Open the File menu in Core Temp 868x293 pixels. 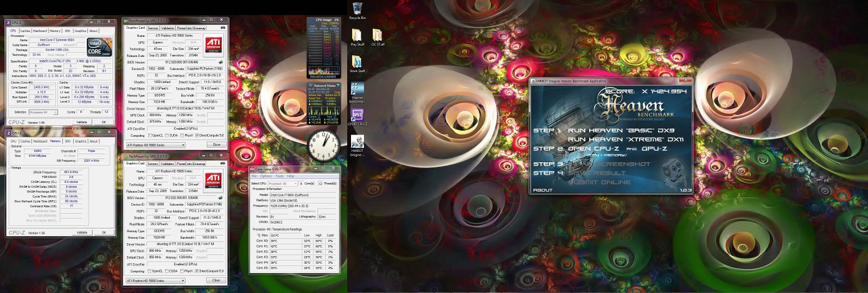pyautogui.click(x=254, y=176)
